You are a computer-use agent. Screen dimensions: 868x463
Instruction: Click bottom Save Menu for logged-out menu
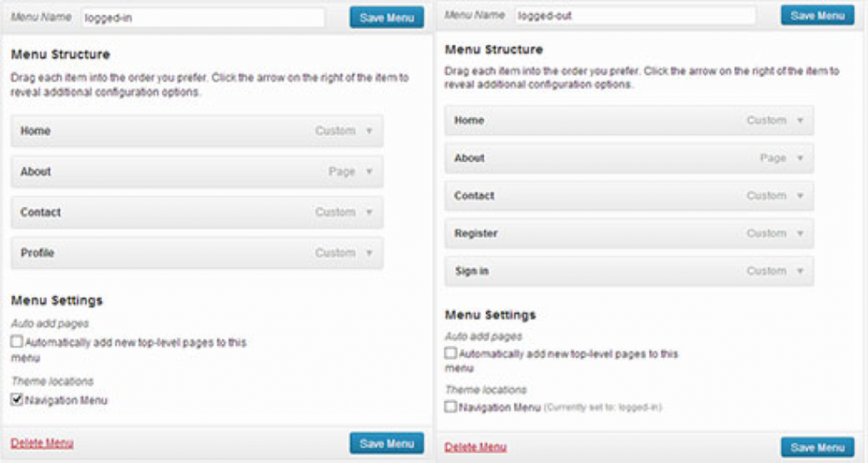818,448
